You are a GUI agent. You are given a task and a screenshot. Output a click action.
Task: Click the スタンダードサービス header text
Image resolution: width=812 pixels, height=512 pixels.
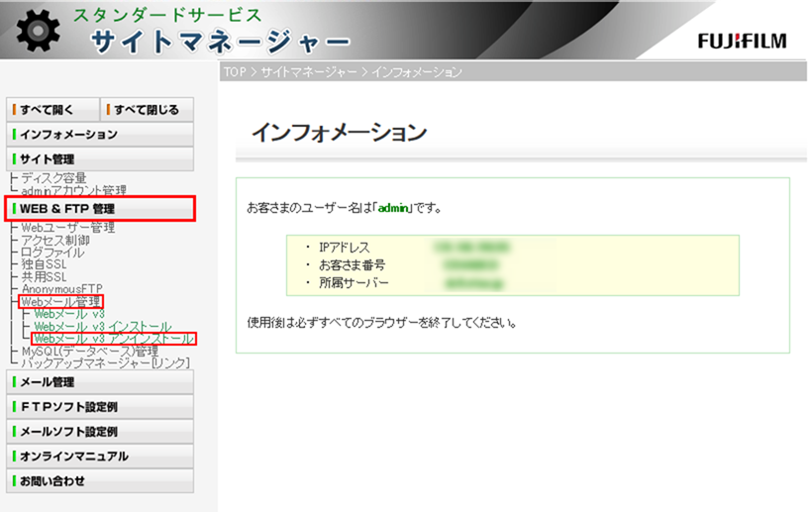167,15
